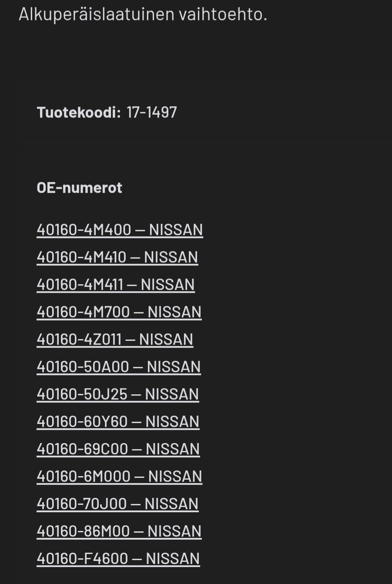Select the 40160-4M700 — NISSAN OE number
The image size is (392, 584).
119,312
